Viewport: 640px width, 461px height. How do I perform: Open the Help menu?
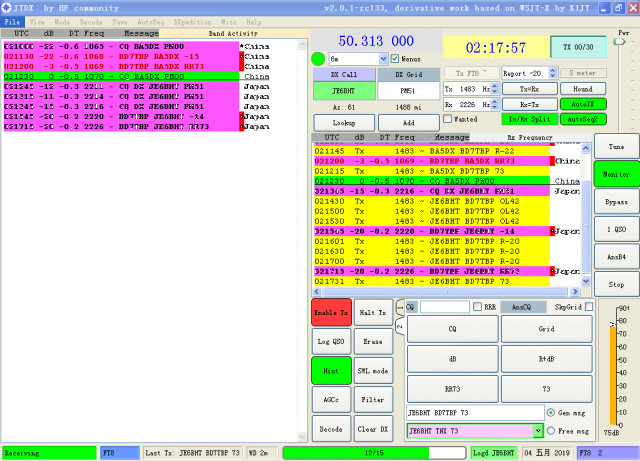click(x=253, y=22)
